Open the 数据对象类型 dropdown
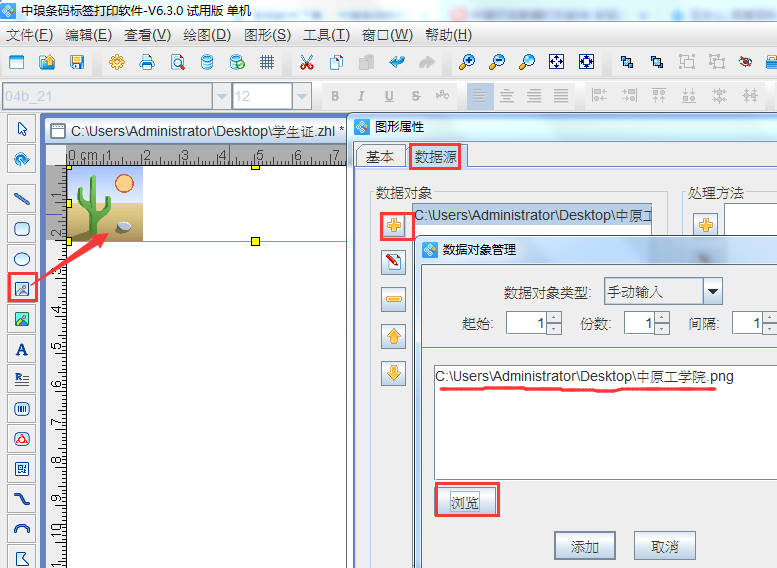777x568 pixels. pos(712,292)
